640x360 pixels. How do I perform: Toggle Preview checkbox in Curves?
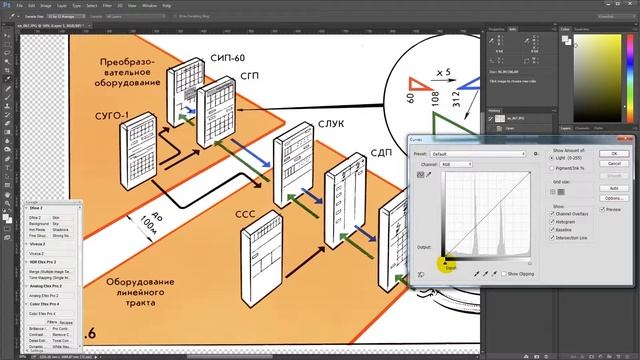click(602, 209)
